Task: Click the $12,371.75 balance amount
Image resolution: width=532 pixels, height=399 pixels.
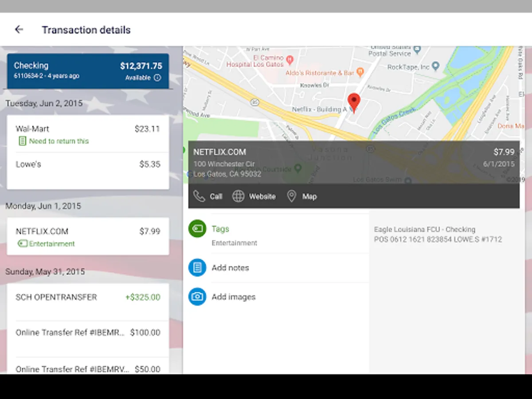Action: point(141,66)
